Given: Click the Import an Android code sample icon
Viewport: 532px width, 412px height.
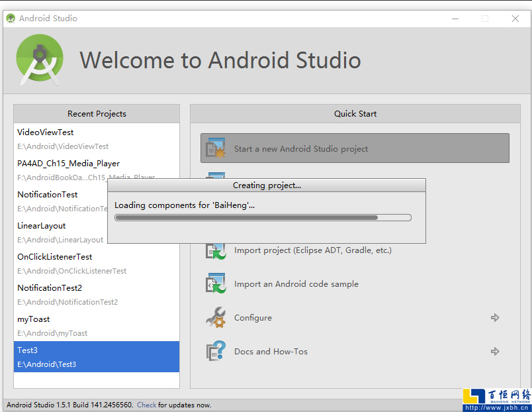Looking at the screenshot, I should pos(216,283).
